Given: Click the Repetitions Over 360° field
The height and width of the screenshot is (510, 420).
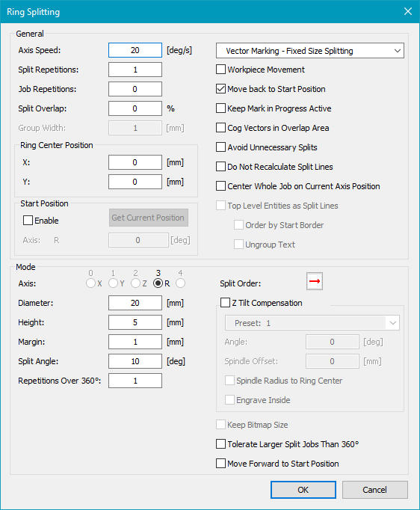Looking at the screenshot, I should 135,381.
